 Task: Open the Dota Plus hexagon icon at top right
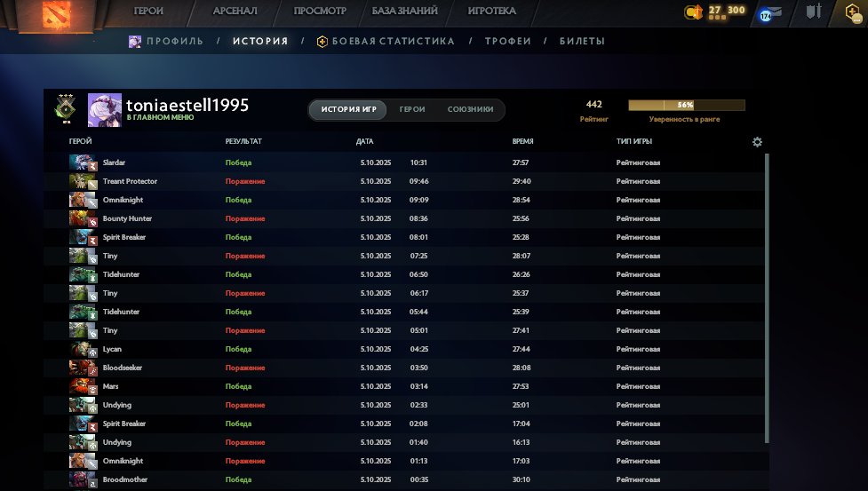pyautogui.click(x=854, y=12)
